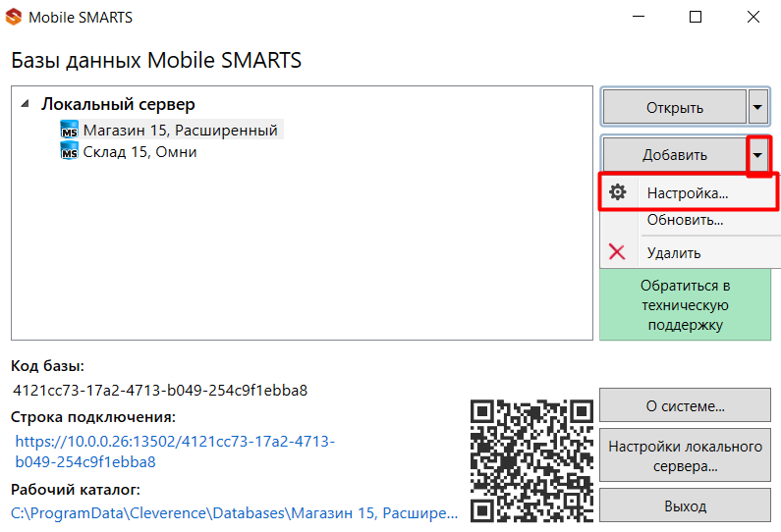Viewport: 781px width, 532px height.
Task: Choose Обновить... from the dropdown menu
Action: pyautogui.click(x=688, y=220)
